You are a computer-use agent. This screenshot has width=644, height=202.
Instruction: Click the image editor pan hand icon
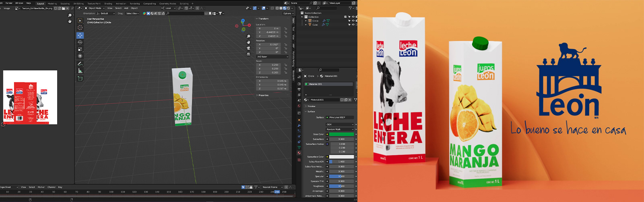pos(70,21)
